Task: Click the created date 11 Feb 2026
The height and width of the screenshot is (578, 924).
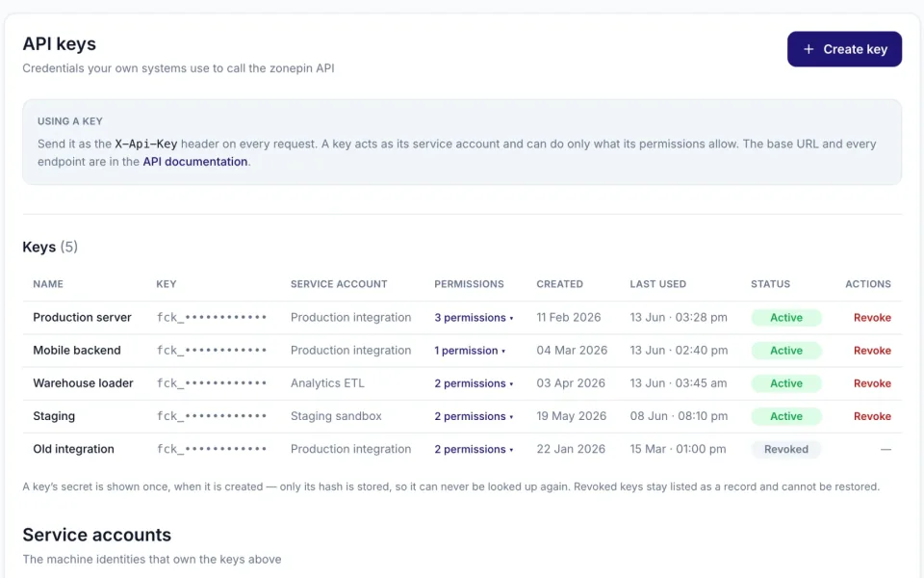Action: [x=569, y=317]
